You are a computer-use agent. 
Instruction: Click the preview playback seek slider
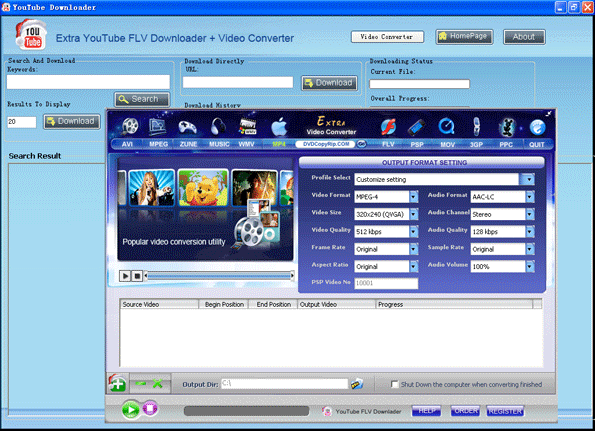coord(219,275)
